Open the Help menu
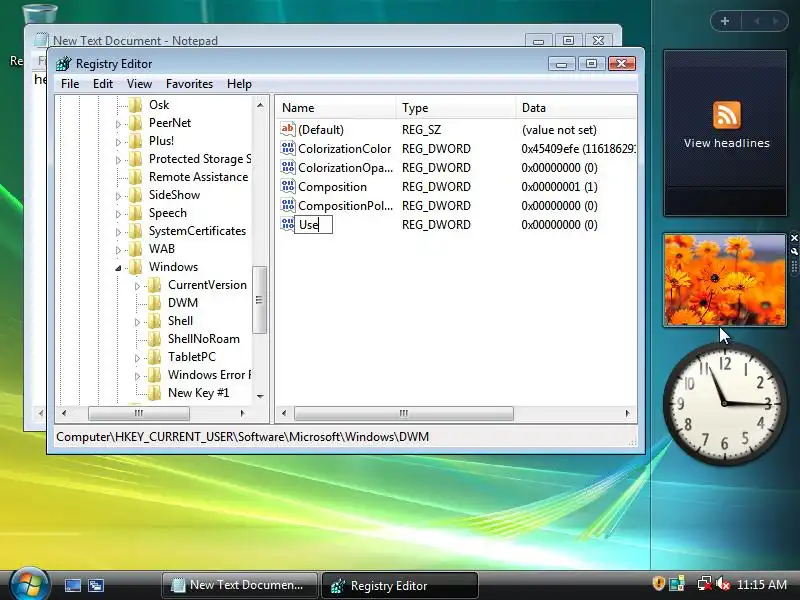 pyautogui.click(x=239, y=84)
